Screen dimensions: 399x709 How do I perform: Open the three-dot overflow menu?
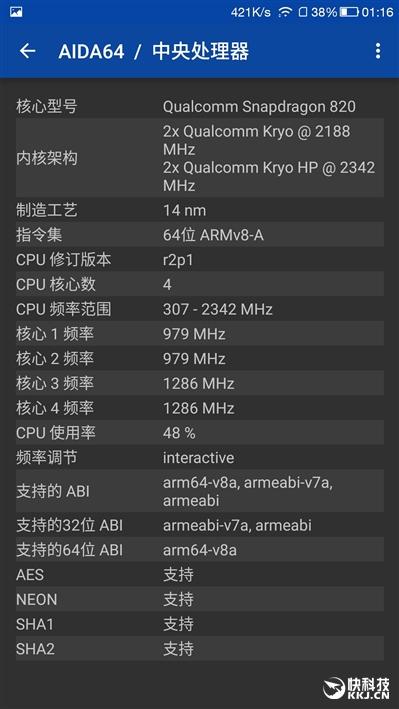coord(378,51)
